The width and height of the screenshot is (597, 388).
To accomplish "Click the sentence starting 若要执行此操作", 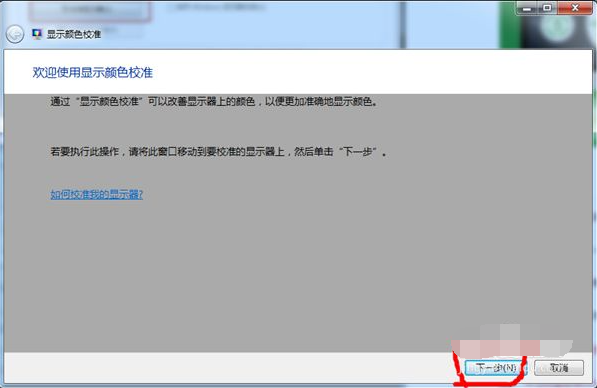I will click(x=219, y=152).
